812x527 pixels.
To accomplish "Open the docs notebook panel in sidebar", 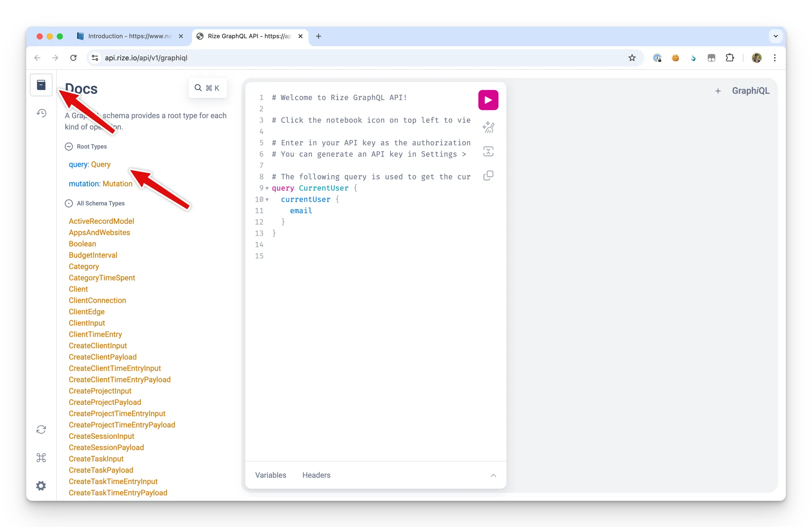I will pyautogui.click(x=41, y=85).
